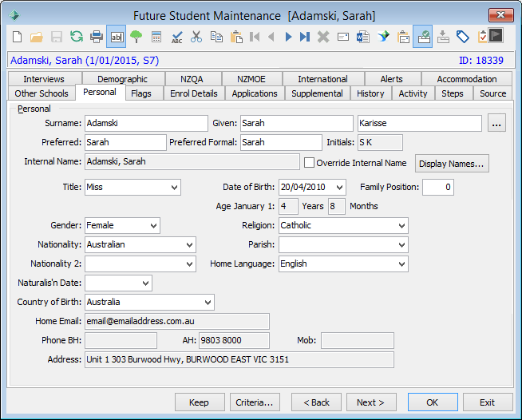522x420 pixels.
Task: Click the download tray icon
Action: coord(443,37)
